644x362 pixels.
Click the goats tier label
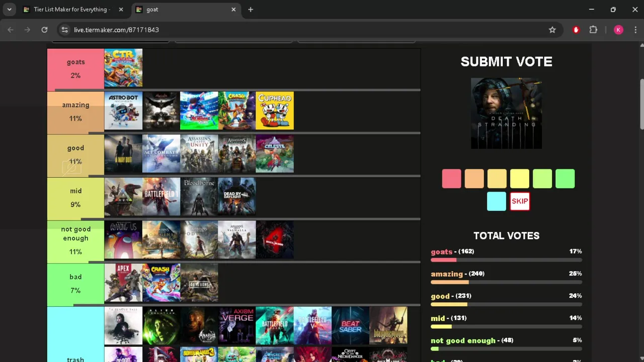[75, 69]
